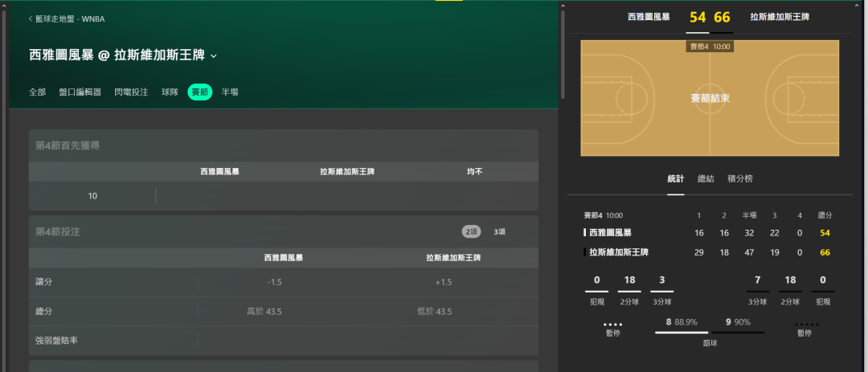
Task: Go back to 籃球走地盤 - WNBA
Action: point(67,18)
